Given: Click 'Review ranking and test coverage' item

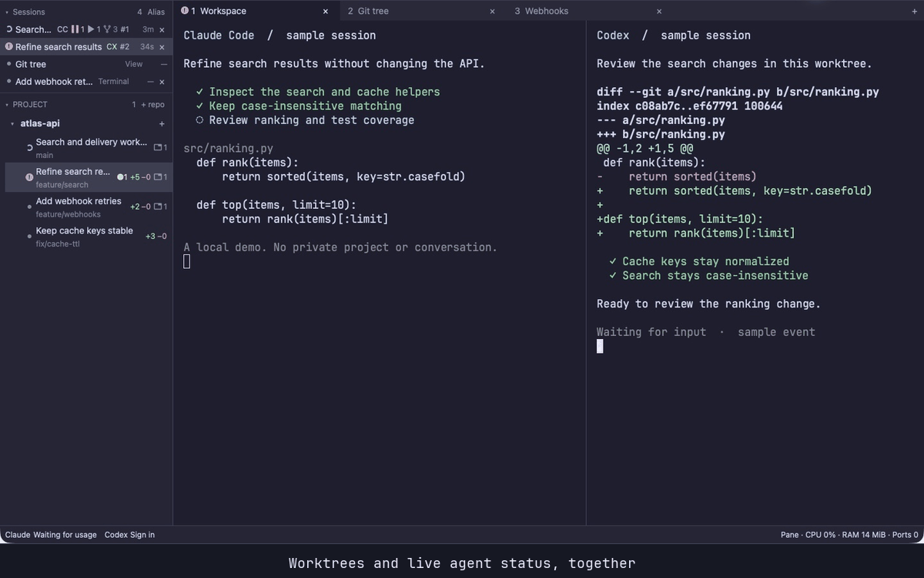Looking at the screenshot, I should tap(305, 120).
